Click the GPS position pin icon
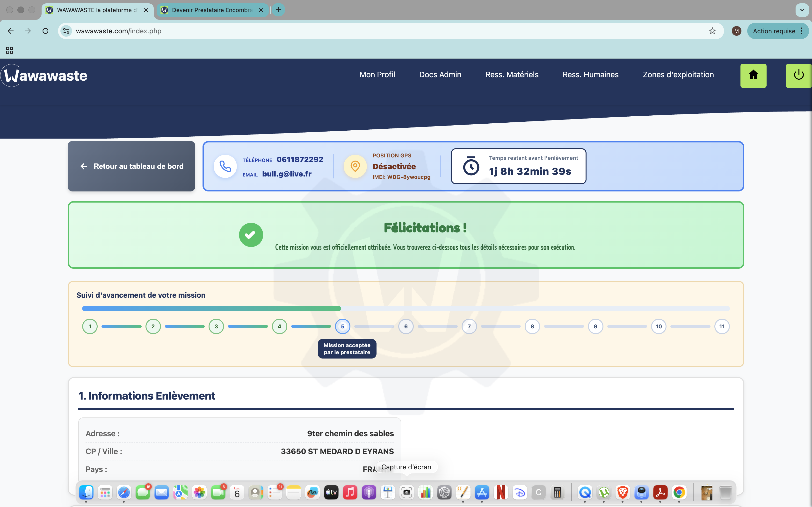The width and height of the screenshot is (812, 507). pyautogui.click(x=355, y=166)
